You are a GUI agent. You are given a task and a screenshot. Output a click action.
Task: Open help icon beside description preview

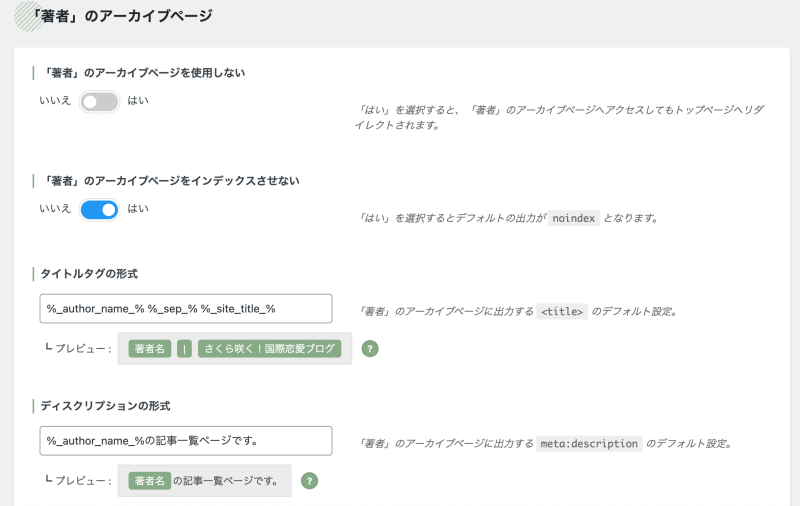pyautogui.click(x=309, y=480)
